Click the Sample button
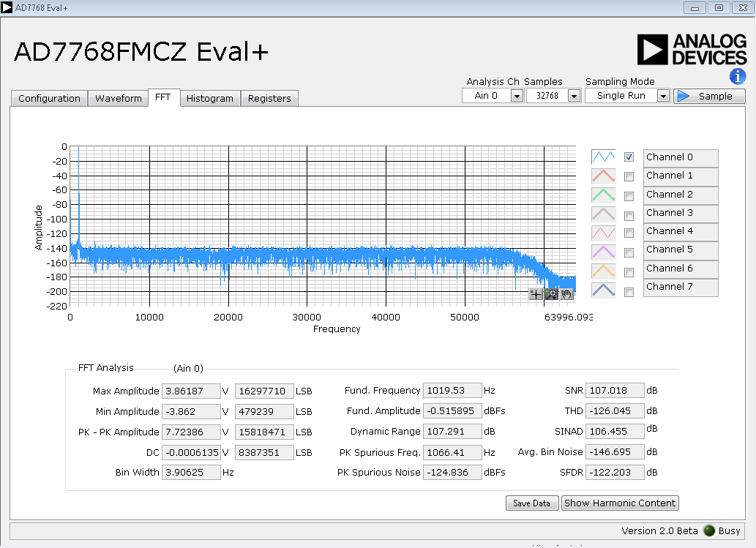The height and width of the screenshot is (548, 756). tap(709, 96)
